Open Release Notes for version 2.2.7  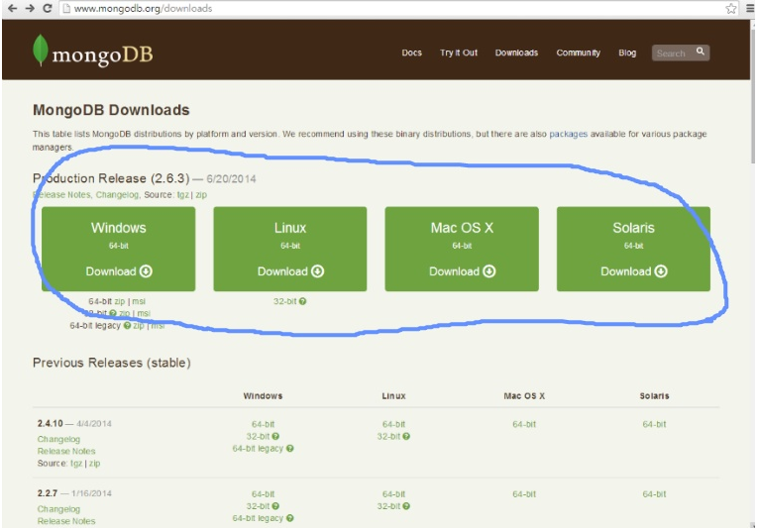66,521
